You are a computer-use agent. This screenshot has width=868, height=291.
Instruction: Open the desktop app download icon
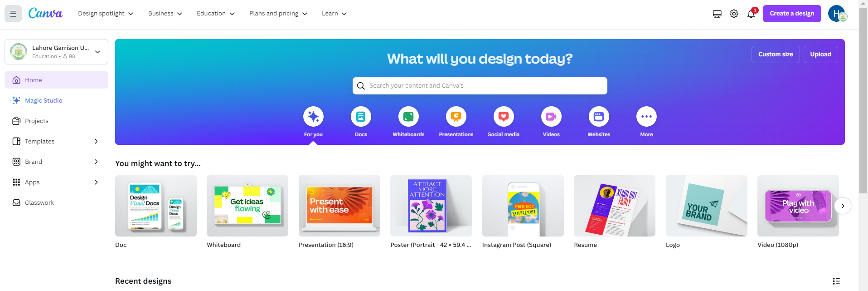point(717,14)
